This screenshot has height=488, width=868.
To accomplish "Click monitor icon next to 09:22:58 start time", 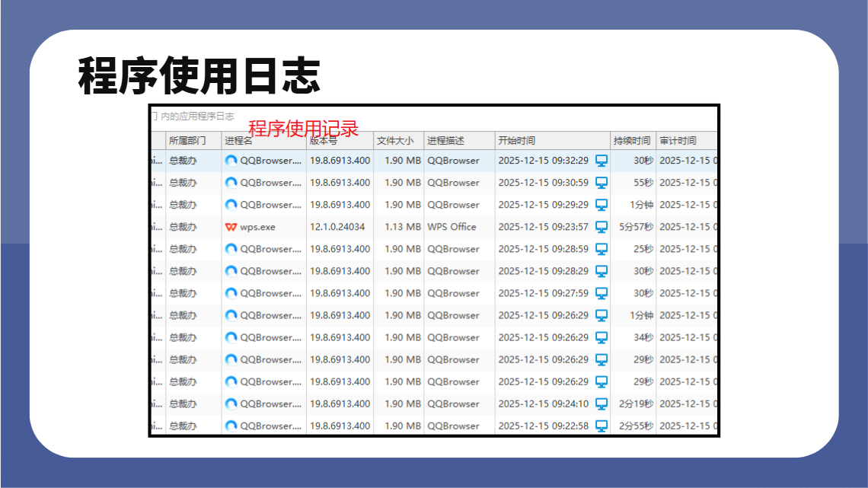I will [x=602, y=426].
